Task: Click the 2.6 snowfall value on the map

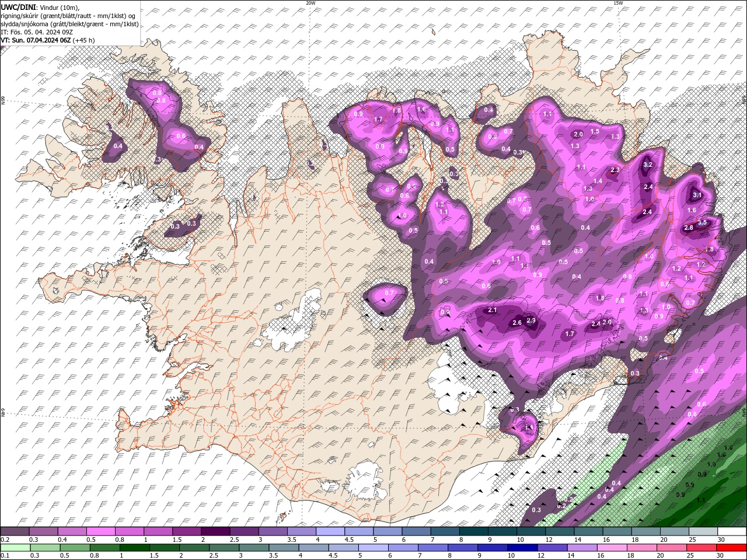Action: pos(516,323)
